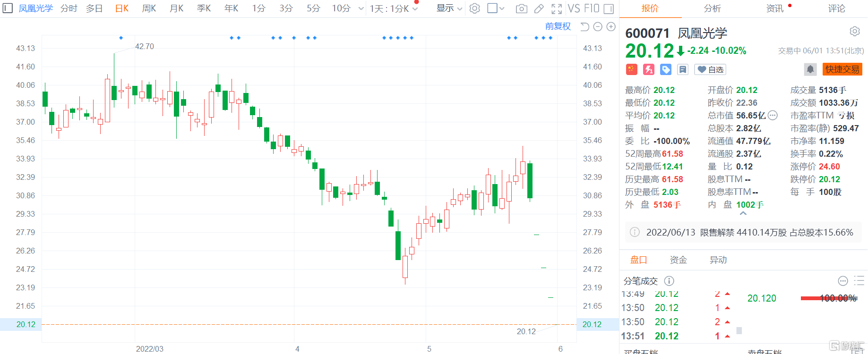Expand chart to fullscreen
Viewport: 868px width, 354px height.
(557, 8)
